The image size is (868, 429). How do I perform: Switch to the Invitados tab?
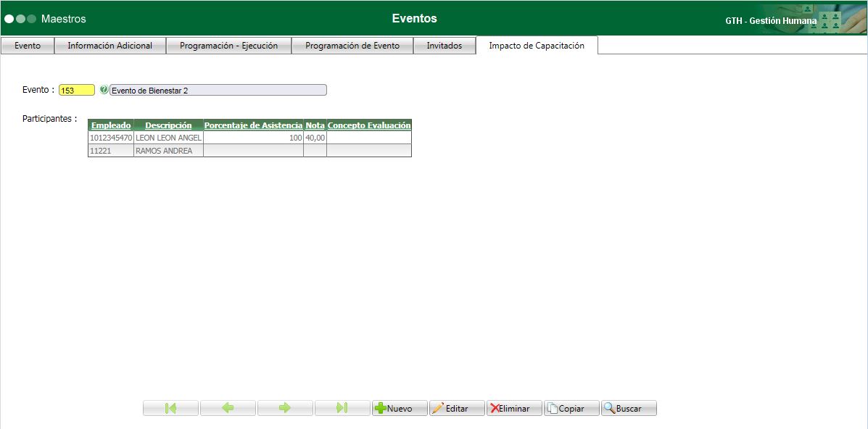pos(445,46)
